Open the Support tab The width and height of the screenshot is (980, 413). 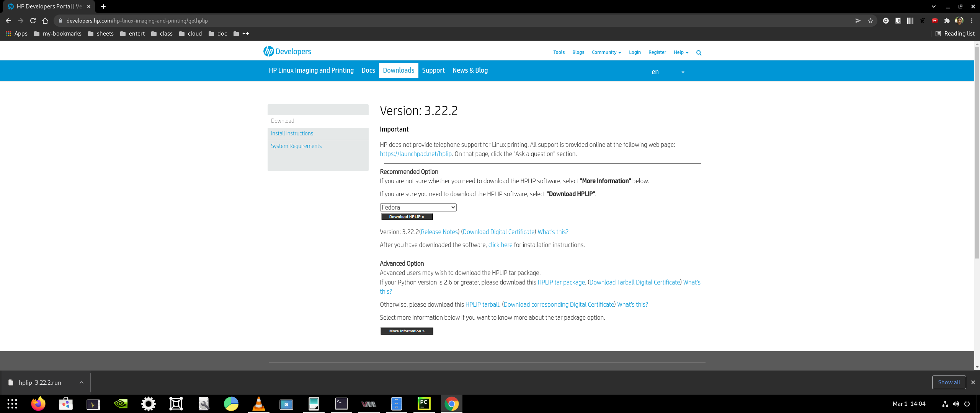pyautogui.click(x=433, y=70)
